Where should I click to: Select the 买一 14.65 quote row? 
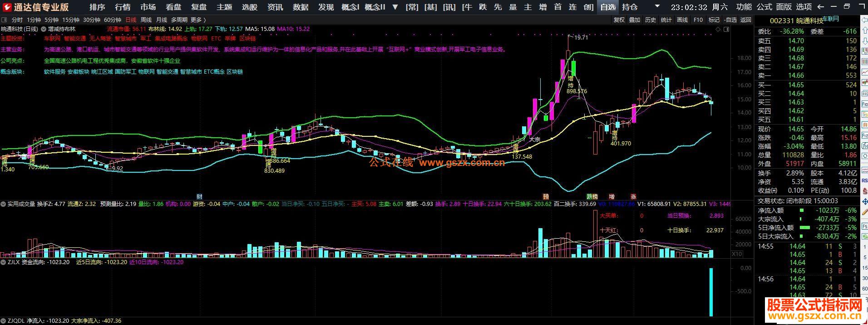tap(807, 85)
